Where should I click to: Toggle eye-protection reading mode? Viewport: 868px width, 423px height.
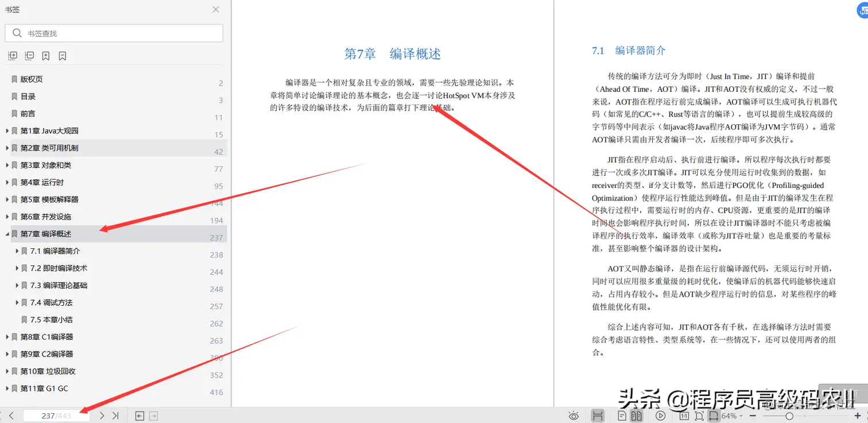pos(573,415)
